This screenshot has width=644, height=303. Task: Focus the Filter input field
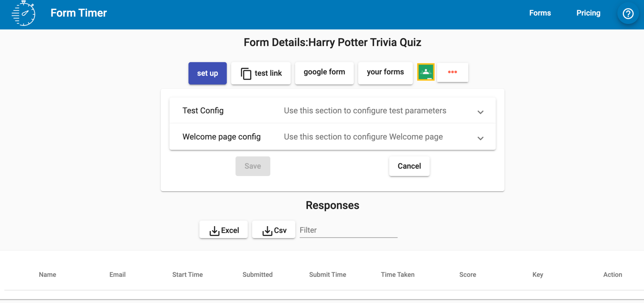348,230
